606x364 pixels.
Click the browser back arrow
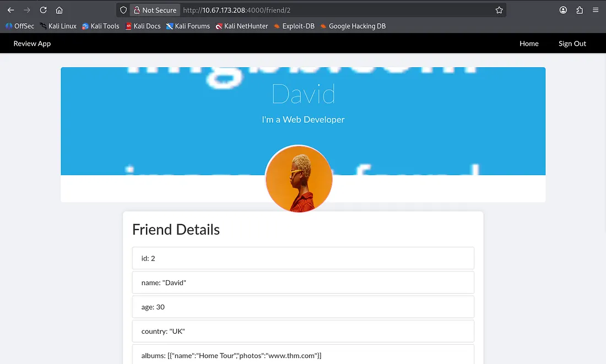pyautogui.click(x=10, y=10)
